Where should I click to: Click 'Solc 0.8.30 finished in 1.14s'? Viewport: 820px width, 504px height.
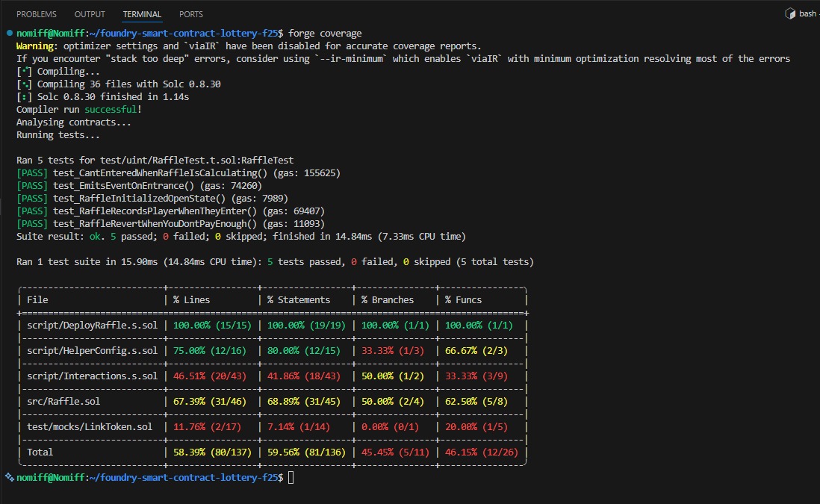tap(113, 97)
